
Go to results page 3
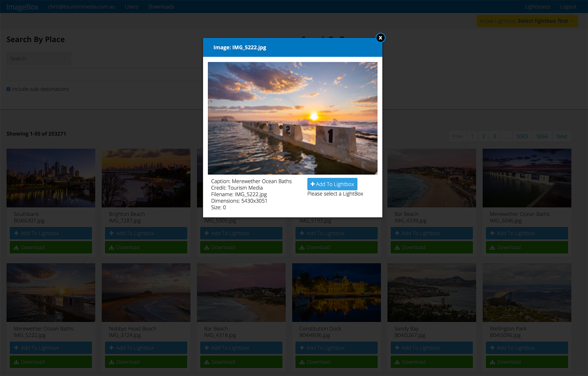click(495, 136)
